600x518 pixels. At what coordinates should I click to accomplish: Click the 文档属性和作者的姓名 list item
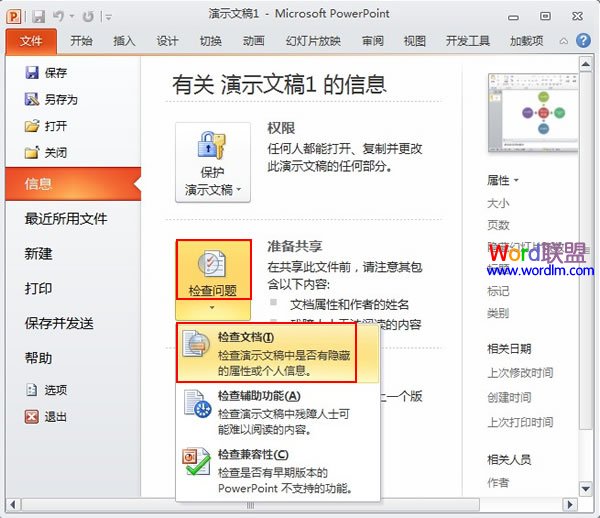349,305
